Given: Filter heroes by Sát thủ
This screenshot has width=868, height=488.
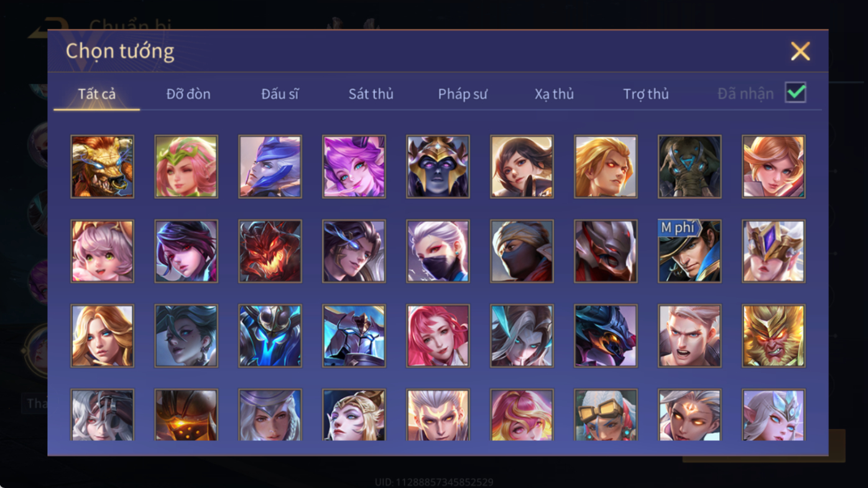Looking at the screenshot, I should 371,94.
